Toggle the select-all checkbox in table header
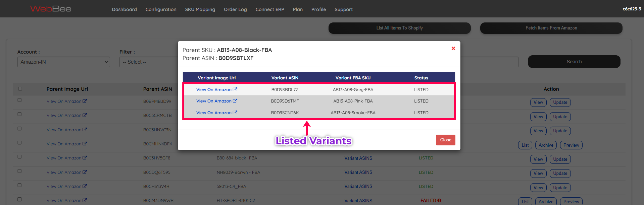The image size is (644, 205). pos(20,89)
